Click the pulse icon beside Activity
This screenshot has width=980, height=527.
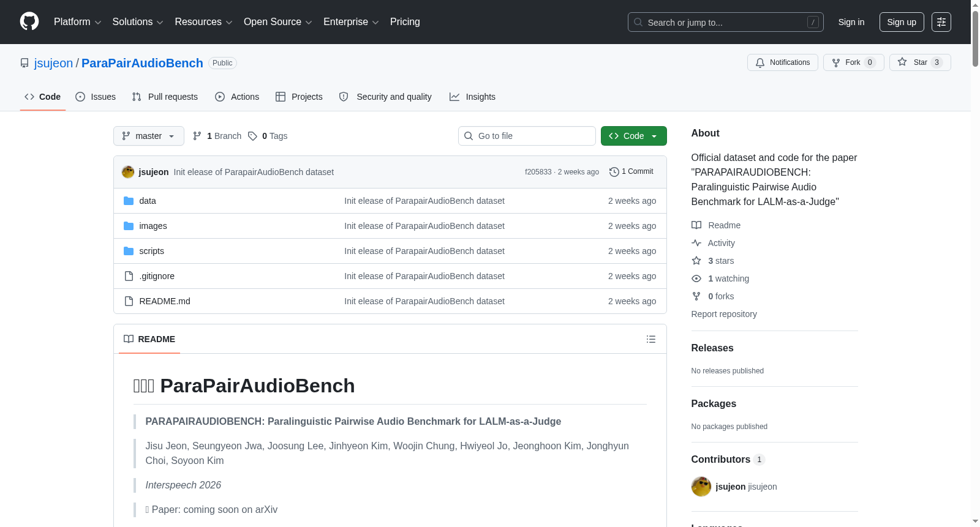(x=696, y=243)
